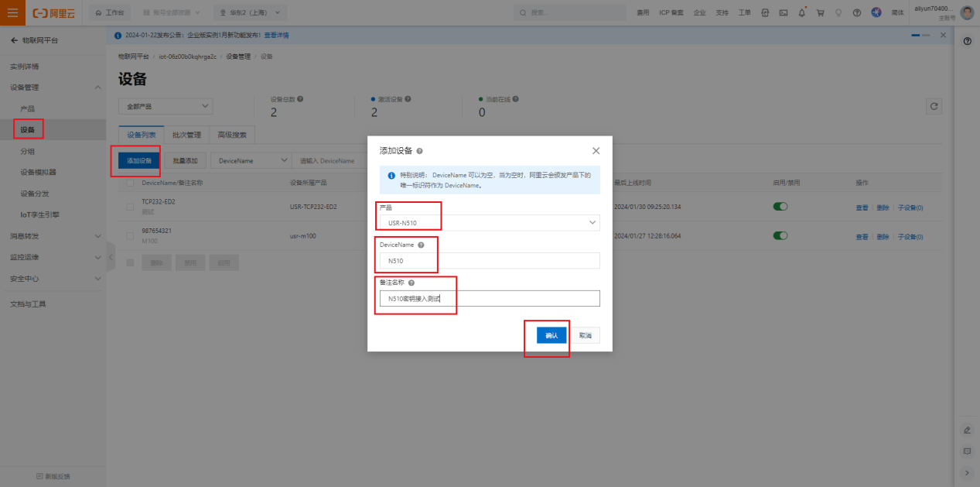Image resolution: width=980 pixels, height=487 pixels.
Task: Switch to the 批次管理 tab
Action: coord(186,135)
